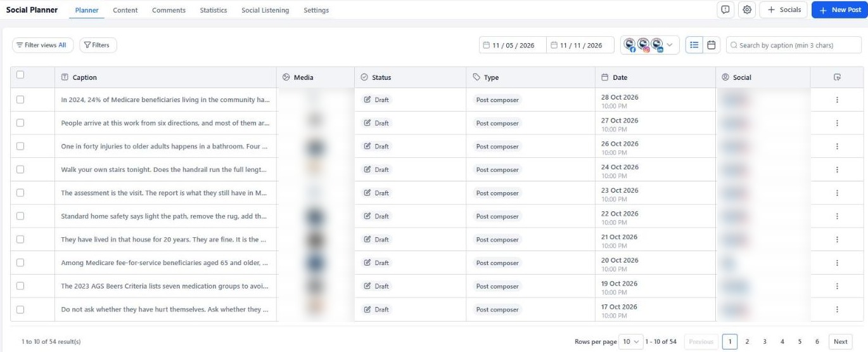This screenshot has height=352, width=868.
Task: Open caption 'Do not ask whether they have hurt'
Action: tap(164, 310)
